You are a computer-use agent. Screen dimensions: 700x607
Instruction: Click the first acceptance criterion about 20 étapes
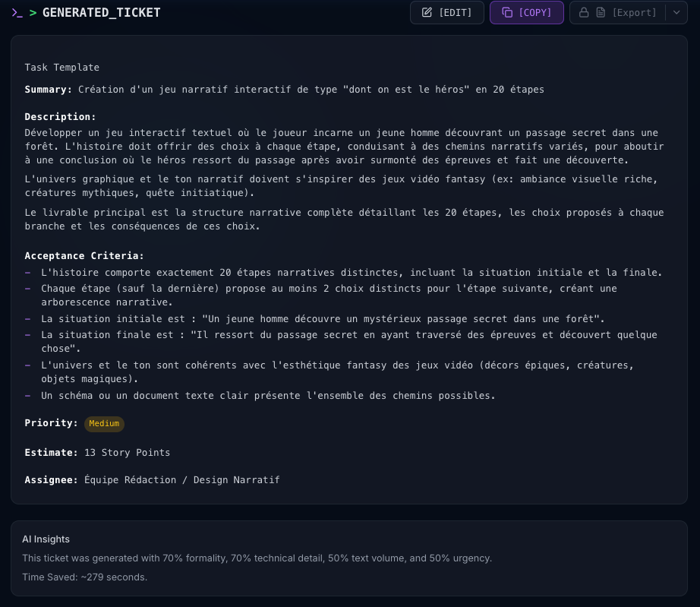pyautogui.click(x=352, y=273)
